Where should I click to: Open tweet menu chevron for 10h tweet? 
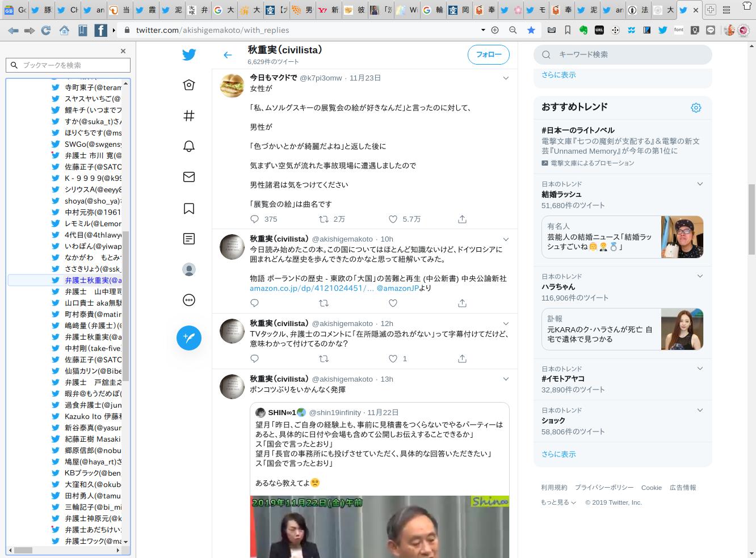(x=506, y=239)
